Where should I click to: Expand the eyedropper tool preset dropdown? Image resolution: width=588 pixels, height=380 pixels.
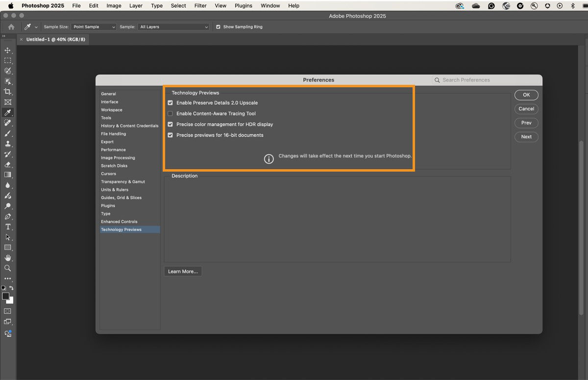click(x=36, y=27)
